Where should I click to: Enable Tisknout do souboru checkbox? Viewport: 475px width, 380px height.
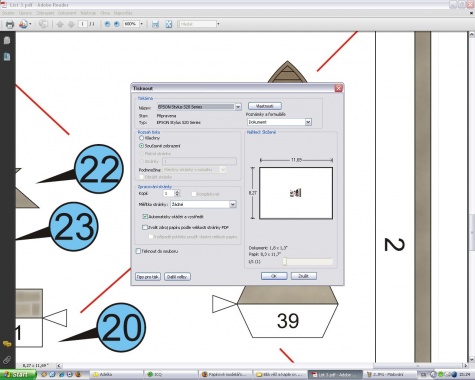click(x=138, y=251)
